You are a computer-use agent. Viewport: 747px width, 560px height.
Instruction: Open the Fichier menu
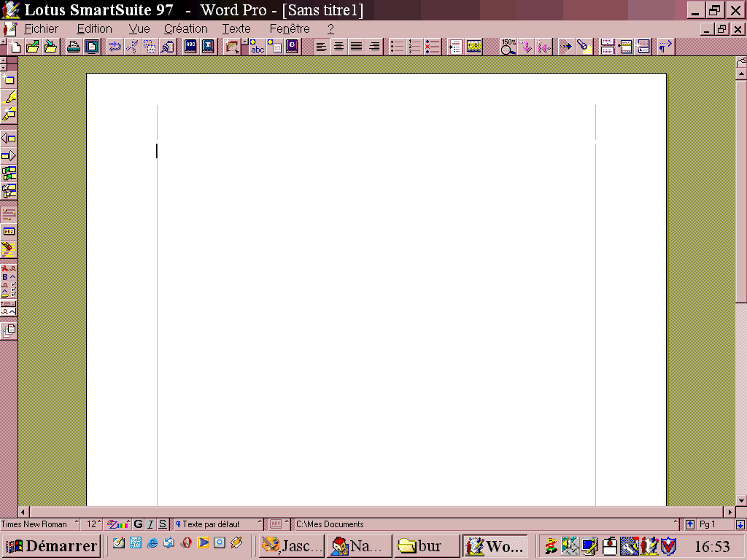click(x=42, y=29)
